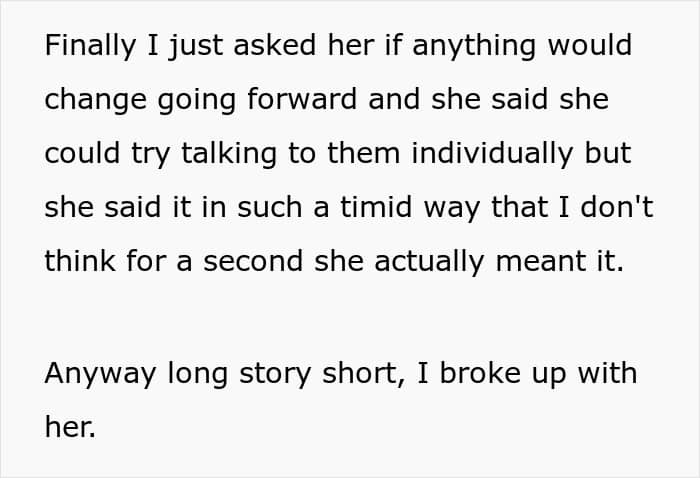Click the word "asked" in first line
This screenshot has width=700, height=478.
pyautogui.click(x=275, y=45)
